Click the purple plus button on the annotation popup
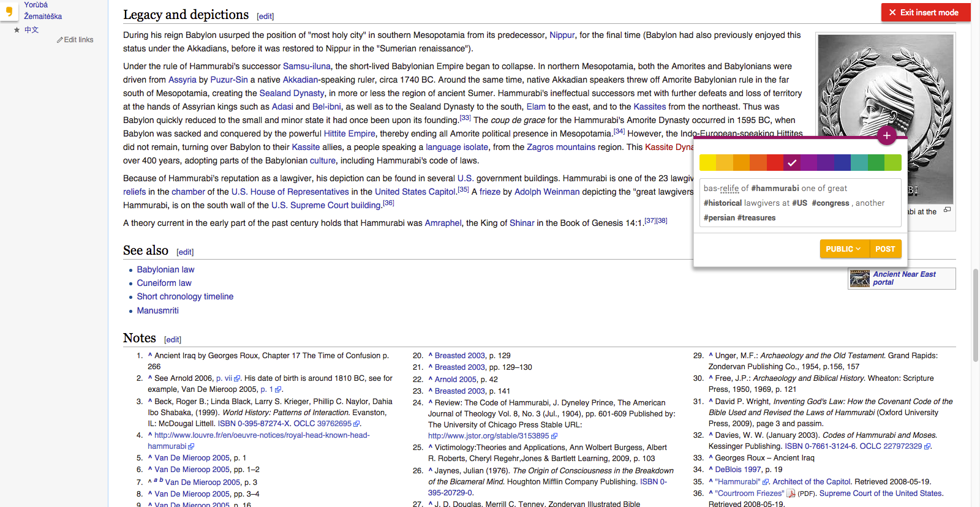The image size is (980, 507). tap(886, 135)
